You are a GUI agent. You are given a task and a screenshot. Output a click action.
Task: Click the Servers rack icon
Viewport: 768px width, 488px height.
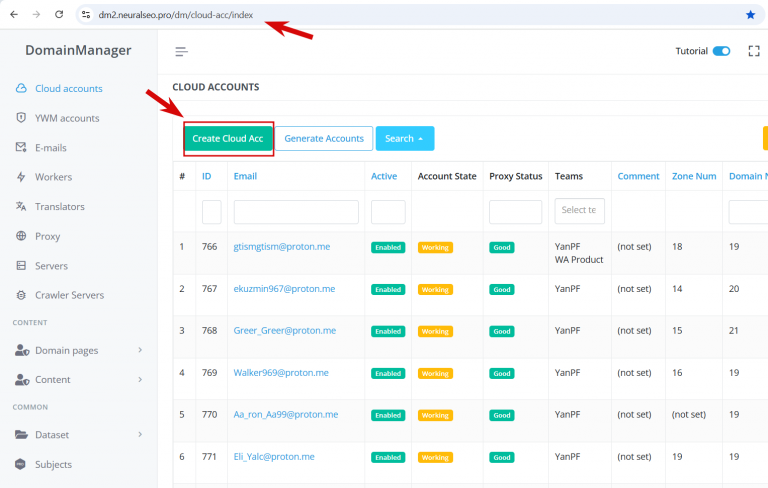21,266
